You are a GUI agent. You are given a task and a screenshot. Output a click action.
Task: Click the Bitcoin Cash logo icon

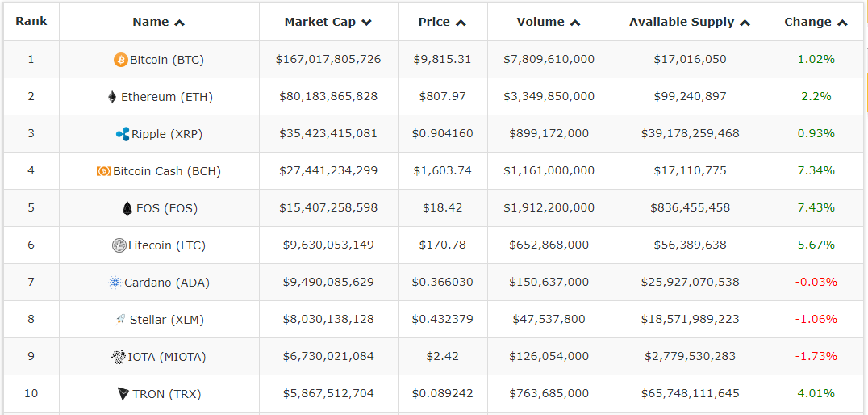tap(104, 171)
